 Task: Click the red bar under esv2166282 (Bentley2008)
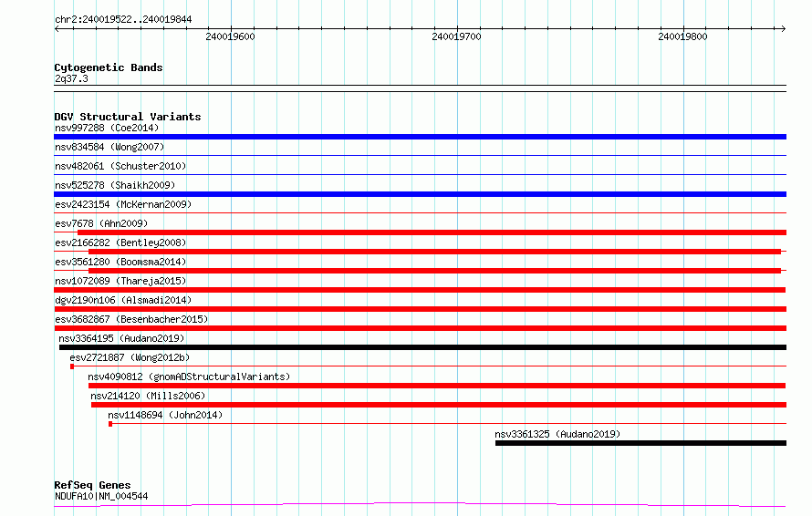(434, 252)
